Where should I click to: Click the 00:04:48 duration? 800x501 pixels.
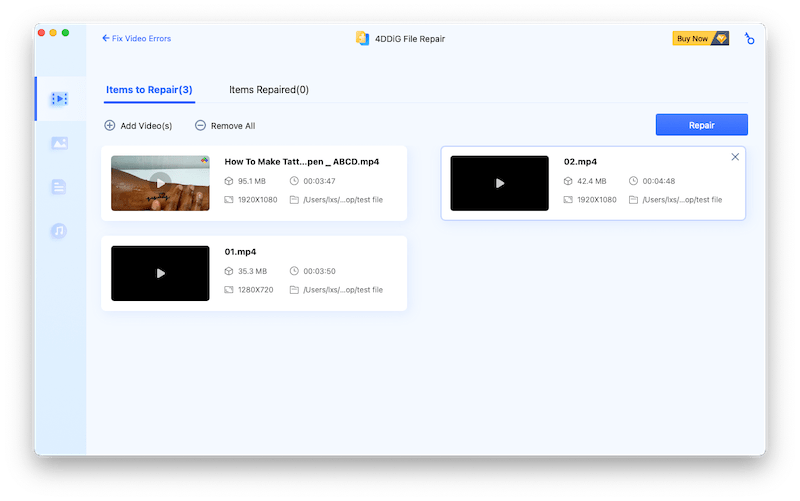659,181
